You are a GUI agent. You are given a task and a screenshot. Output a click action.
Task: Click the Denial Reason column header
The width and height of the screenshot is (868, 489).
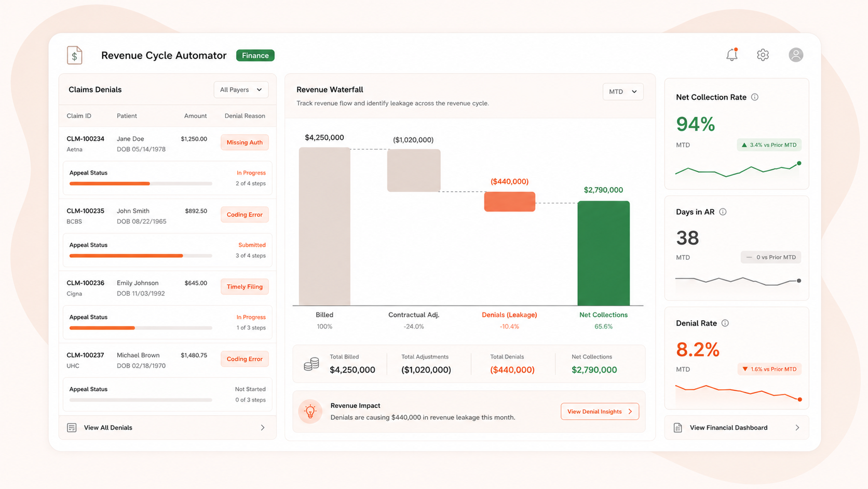[245, 116]
